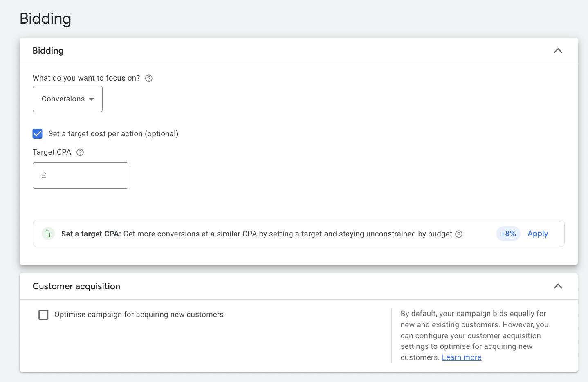Click the Bidding card header title
Screen dimensions: 588x382
[48, 51]
